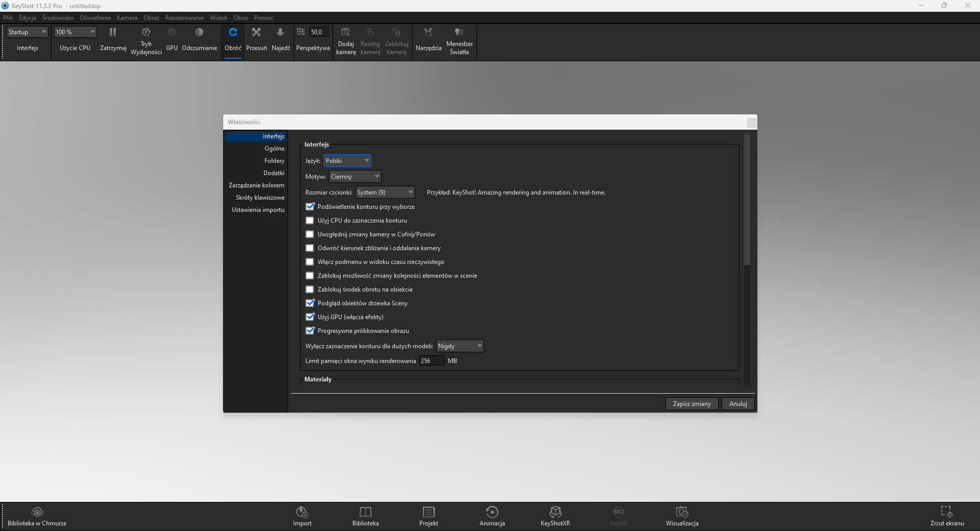Check Odwróć kierunek zbliżania i oddalania kamery
Screen dimensions: 980x531
[309, 248]
